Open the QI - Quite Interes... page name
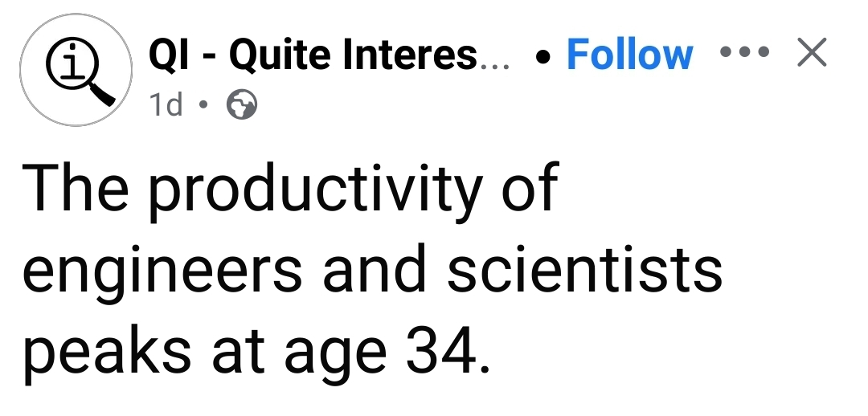The width and height of the screenshot is (868, 416). click(x=330, y=55)
